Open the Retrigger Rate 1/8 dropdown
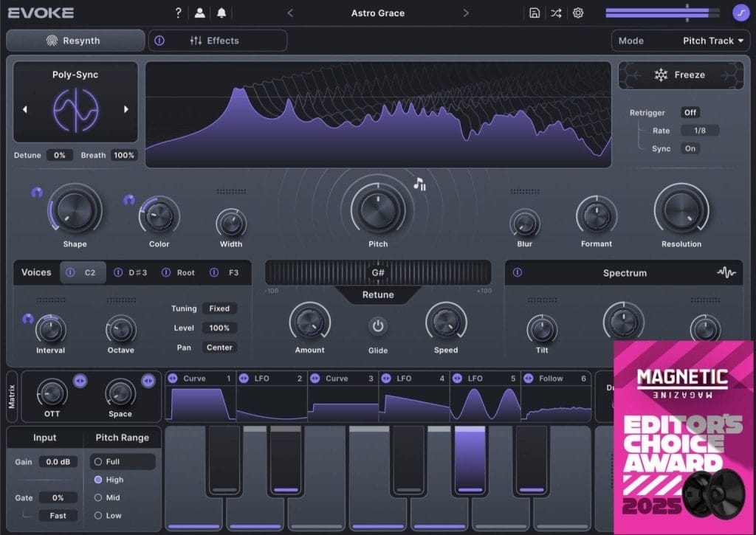Image resolution: width=756 pixels, height=535 pixels. [700, 131]
